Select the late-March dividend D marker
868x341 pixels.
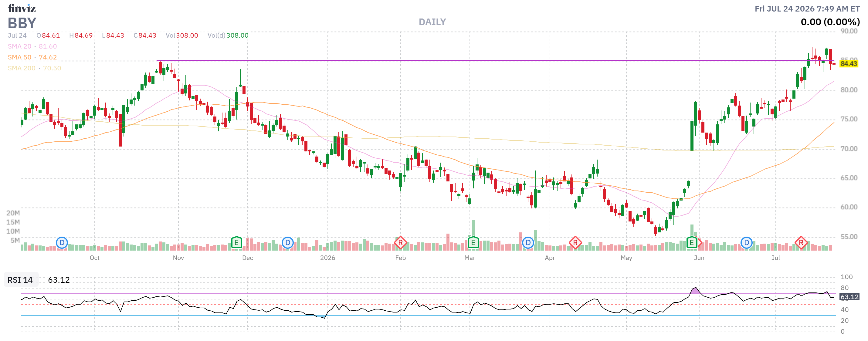coord(528,243)
